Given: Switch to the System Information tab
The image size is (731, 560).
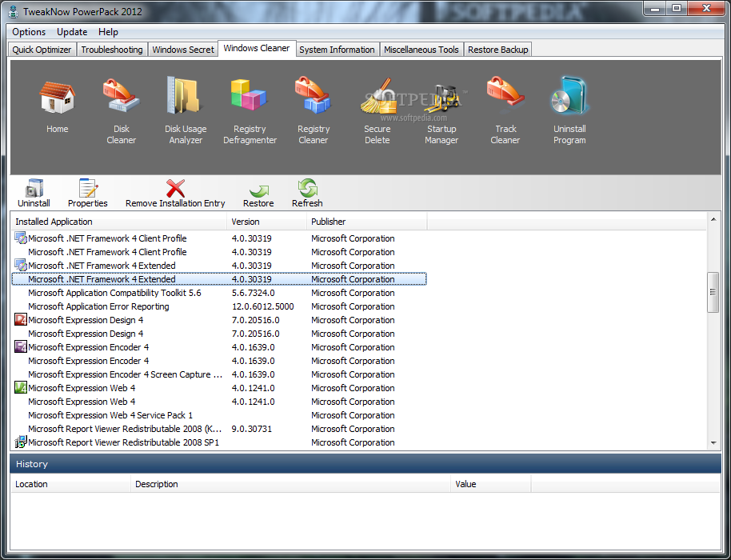Looking at the screenshot, I should point(337,50).
